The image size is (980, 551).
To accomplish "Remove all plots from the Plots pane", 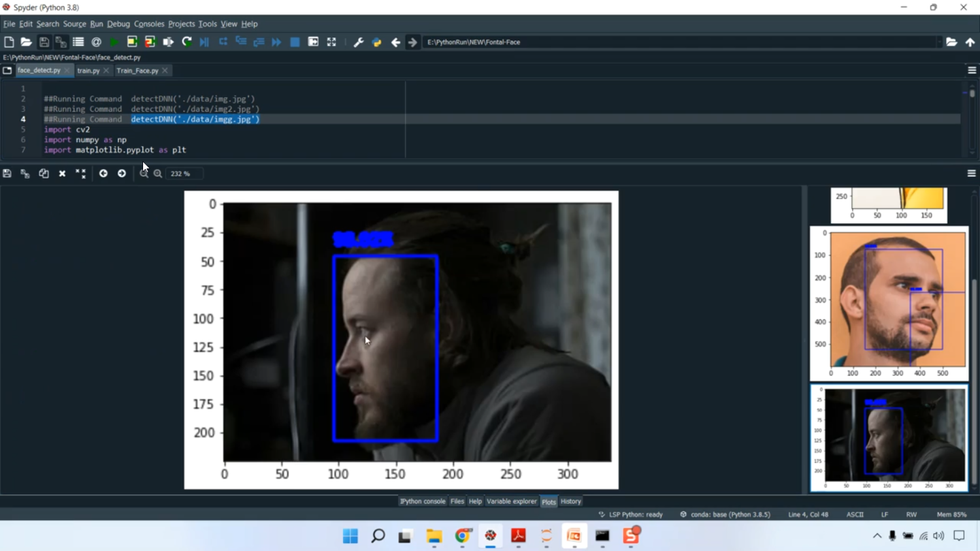I will [80, 173].
